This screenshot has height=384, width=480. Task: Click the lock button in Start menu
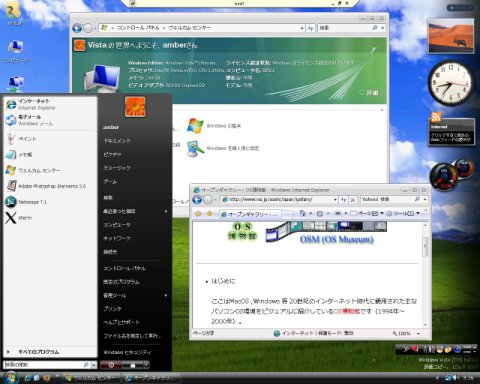point(133,365)
